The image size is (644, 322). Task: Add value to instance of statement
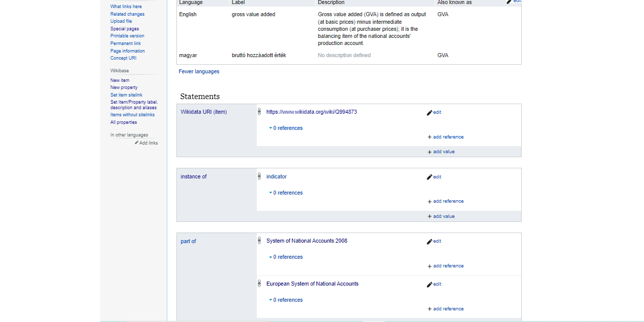click(441, 216)
